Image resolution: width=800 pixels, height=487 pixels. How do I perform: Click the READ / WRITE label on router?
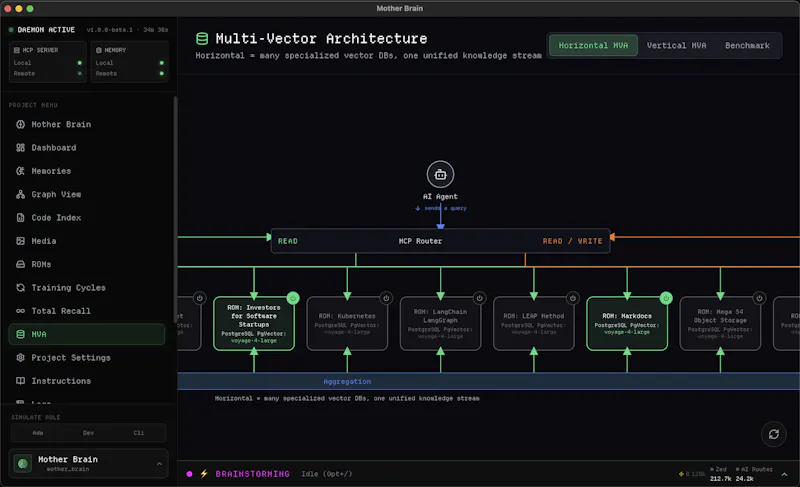(x=572, y=241)
